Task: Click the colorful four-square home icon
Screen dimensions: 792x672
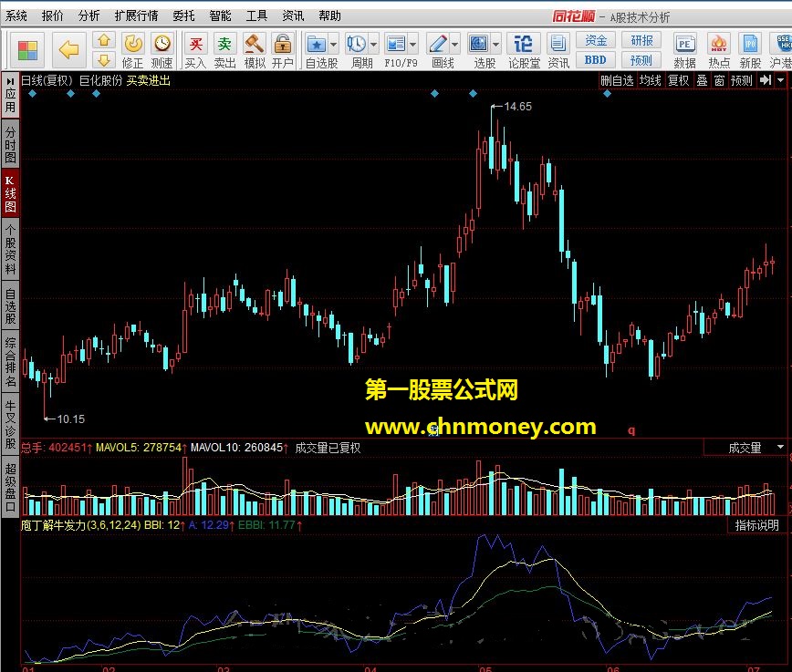Action: coord(27,50)
